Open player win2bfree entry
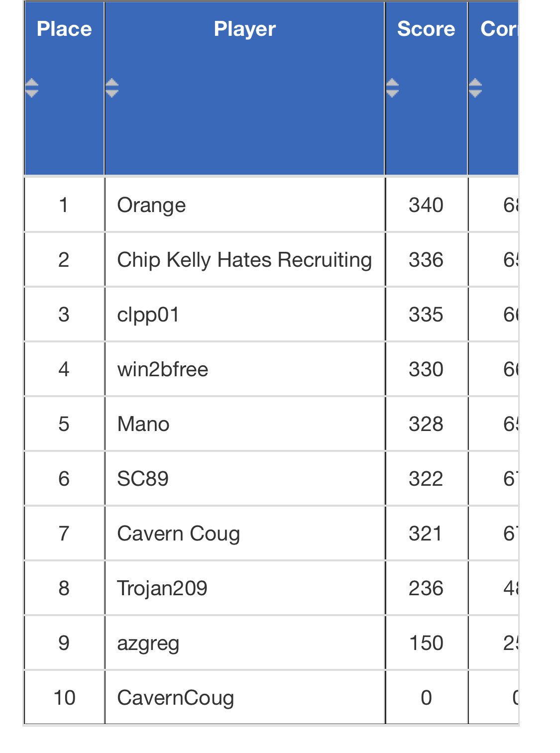Viewport: 560px width, 753px height. [x=163, y=369]
